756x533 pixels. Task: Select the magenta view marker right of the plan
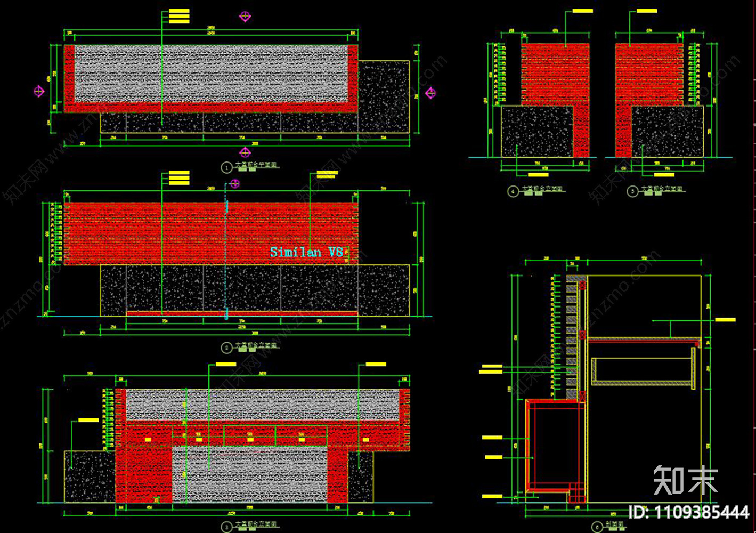point(430,93)
